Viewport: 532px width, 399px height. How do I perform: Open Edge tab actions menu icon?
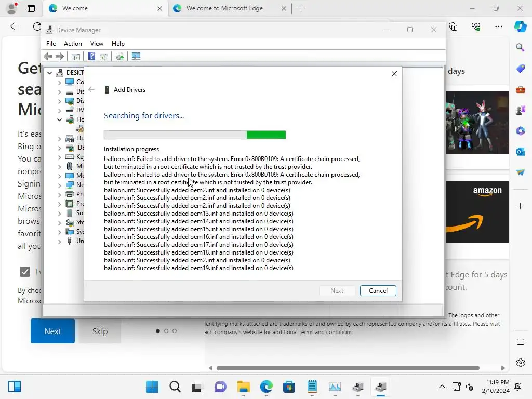click(31, 8)
